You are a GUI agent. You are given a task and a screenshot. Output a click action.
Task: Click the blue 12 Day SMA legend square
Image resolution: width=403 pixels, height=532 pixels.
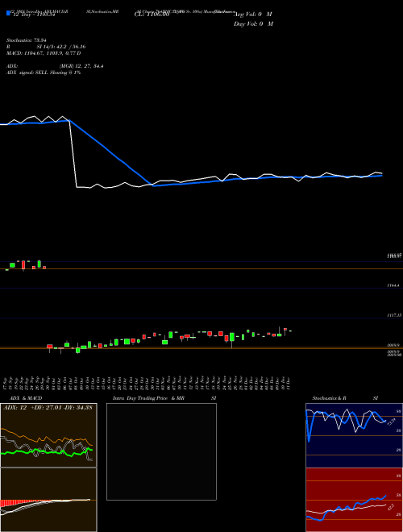[8, 13]
